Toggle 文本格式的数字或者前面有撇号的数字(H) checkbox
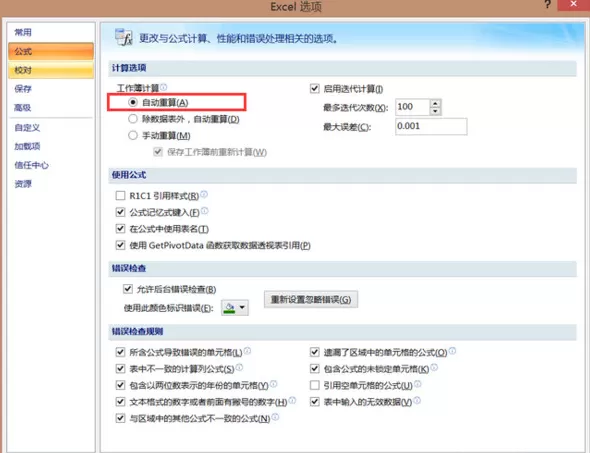 [120, 402]
